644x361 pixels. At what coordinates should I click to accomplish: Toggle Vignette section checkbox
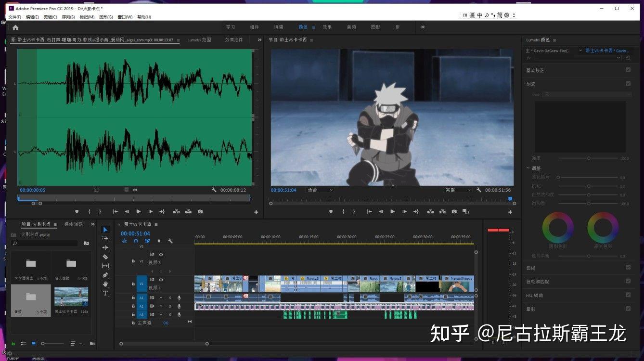click(628, 309)
